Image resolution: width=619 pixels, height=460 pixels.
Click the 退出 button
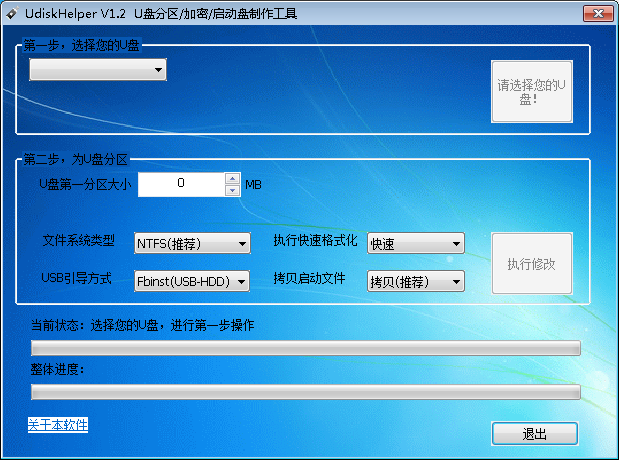535,434
